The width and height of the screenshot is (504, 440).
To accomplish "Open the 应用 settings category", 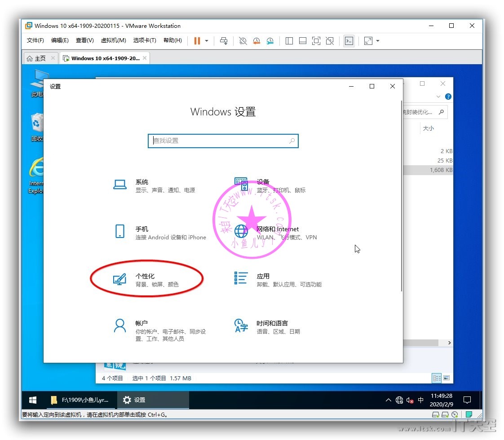I will (278, 280).
